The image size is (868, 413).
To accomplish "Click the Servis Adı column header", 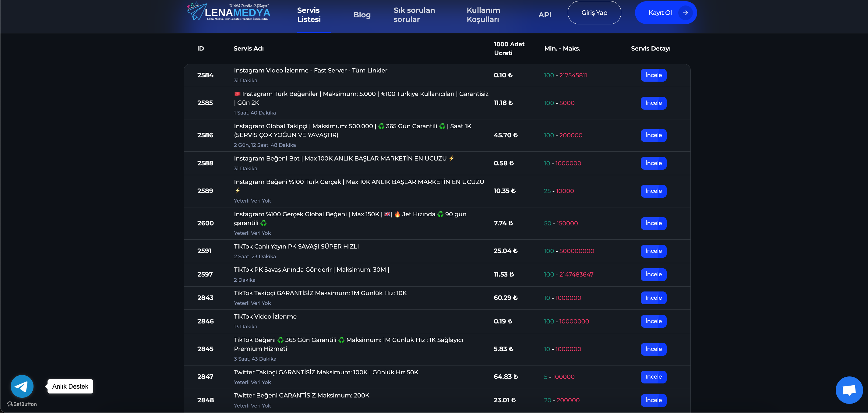I will 249,48.
